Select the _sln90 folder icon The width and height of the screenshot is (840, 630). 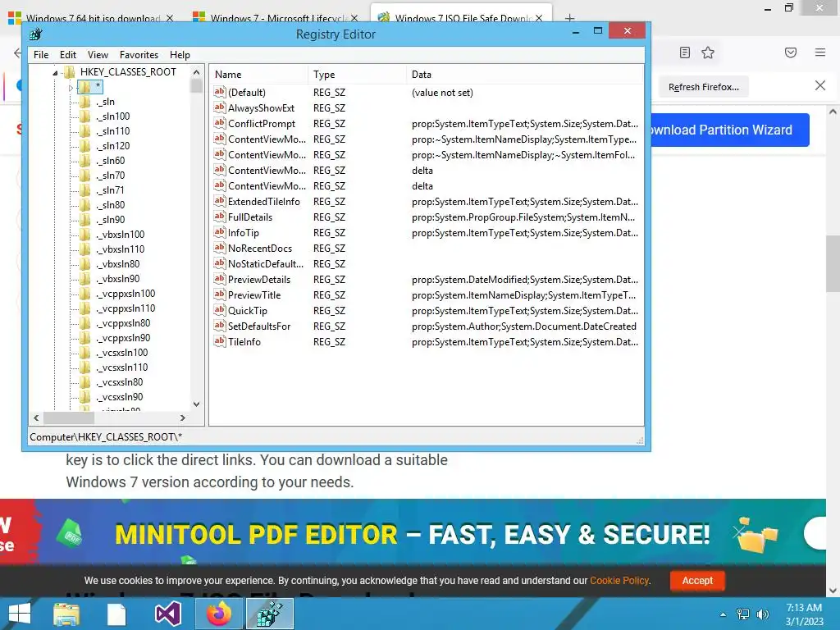pyautogui.click(x=84, y=220)
